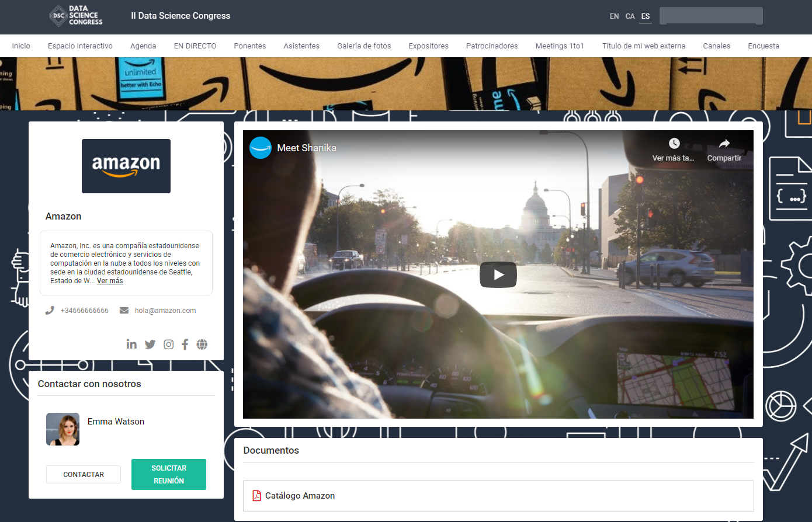Viewport: 812px width, 522px height.
Task: Click the Documentos section heading
Action: 271,451
